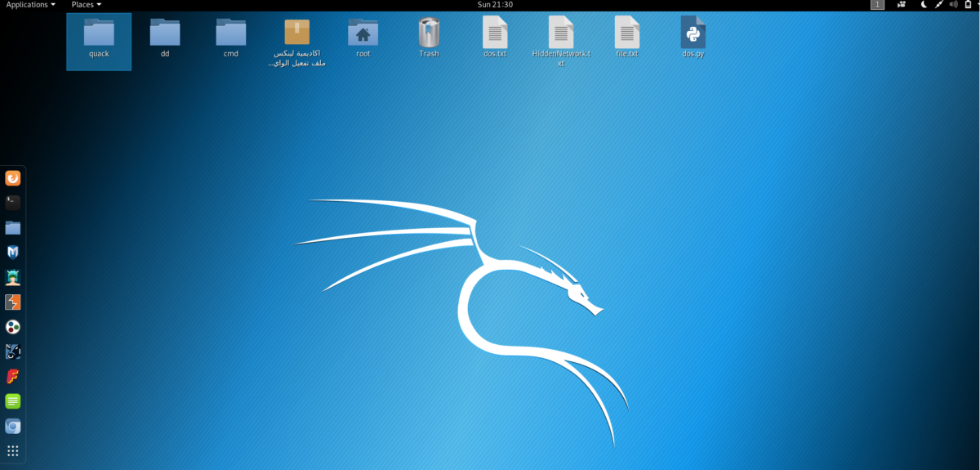
Task: Select workspace 1 indicator
Action: (x=877, y=5)
